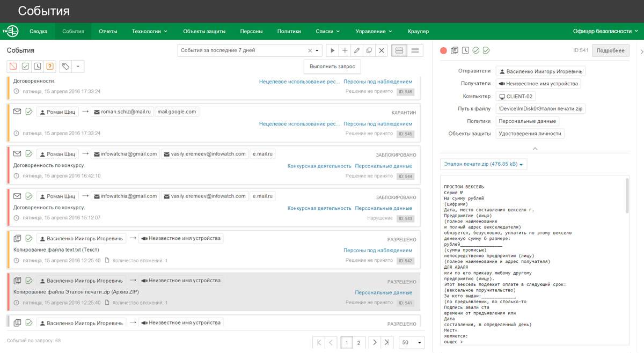Toggle the green checkmark decision filter

(25, 67)
